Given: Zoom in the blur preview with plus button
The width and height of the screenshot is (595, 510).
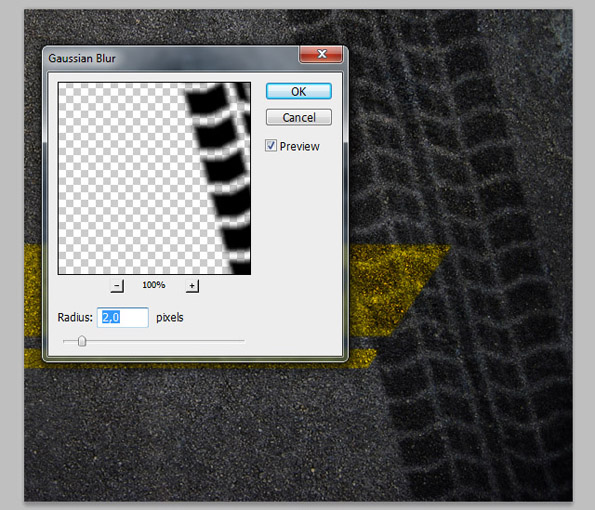Looking at the screenshot, I should (x=192, y=286).
